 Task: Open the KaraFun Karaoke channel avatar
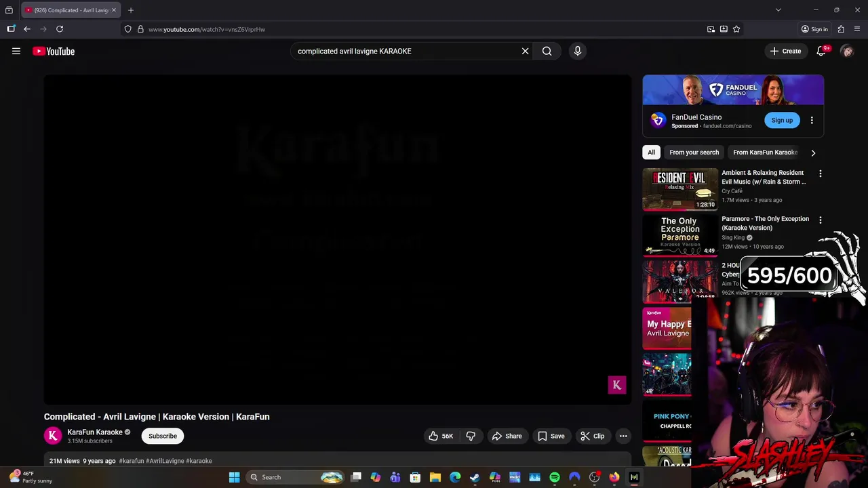53,436
